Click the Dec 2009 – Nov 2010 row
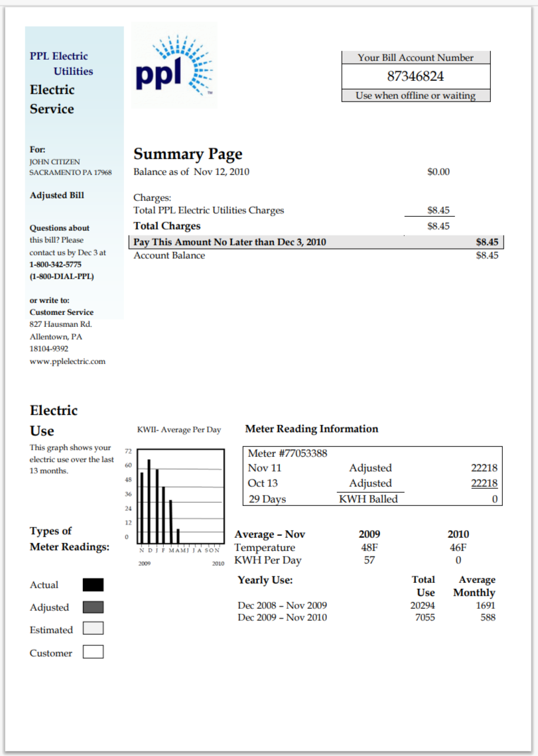538x756 pixels. coord(282,617)
